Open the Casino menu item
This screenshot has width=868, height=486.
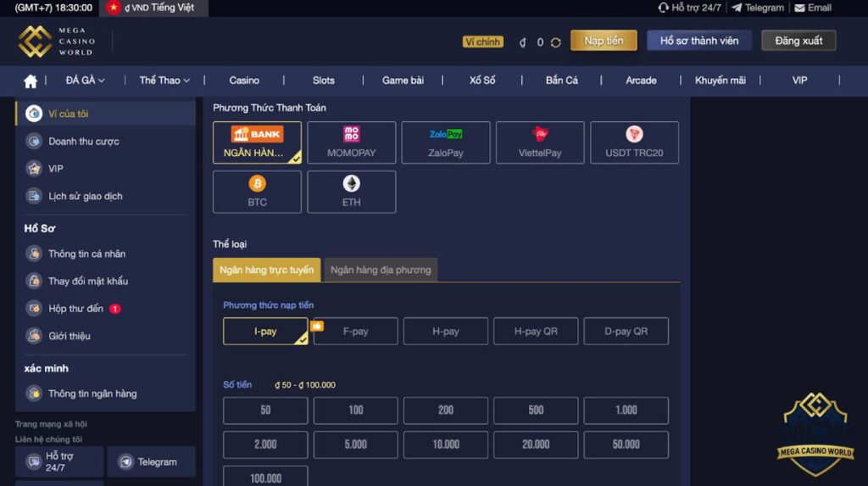pos(244,81)
